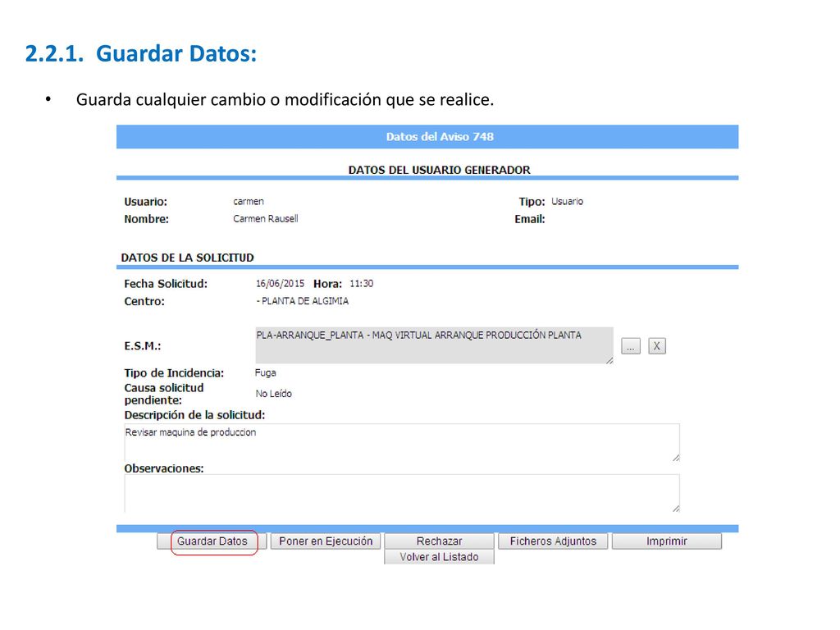Click the 'Centro:' label
Image resolution: width=840 pixels, height=630 pixels.
pos(144,301)
